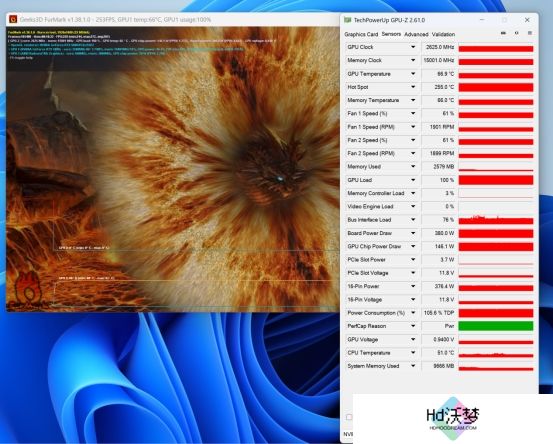
Task: Expand the Hot Spot sensor dropdown
Action: pyautogui.click(x=413, y=87)
